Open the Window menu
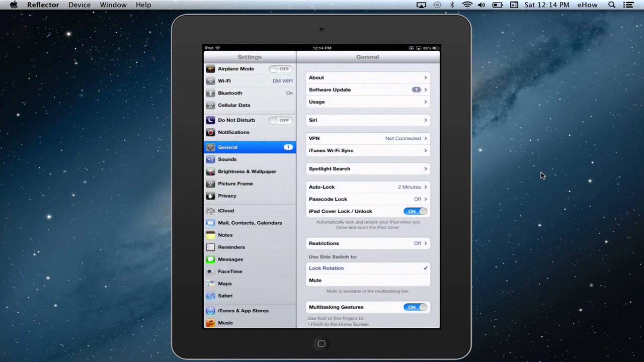The width and height of the screenshot is (644, 362). (x=113, y=5)
